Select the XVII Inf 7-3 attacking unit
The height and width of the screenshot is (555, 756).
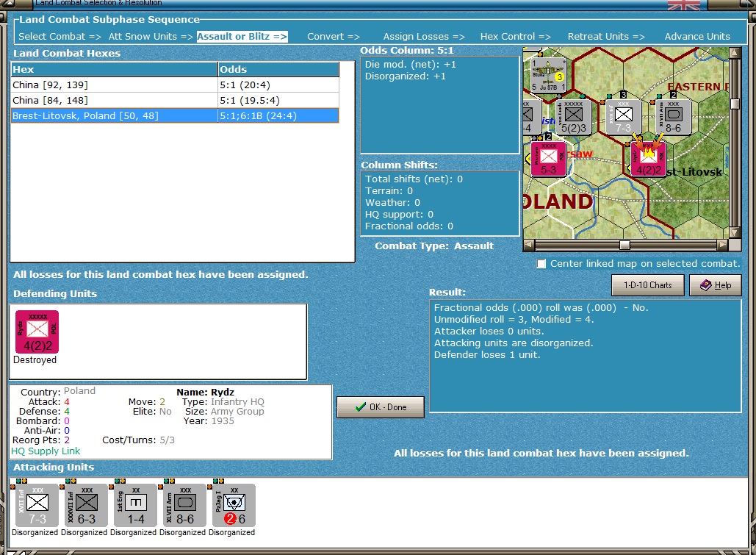(x=37, y=505)
